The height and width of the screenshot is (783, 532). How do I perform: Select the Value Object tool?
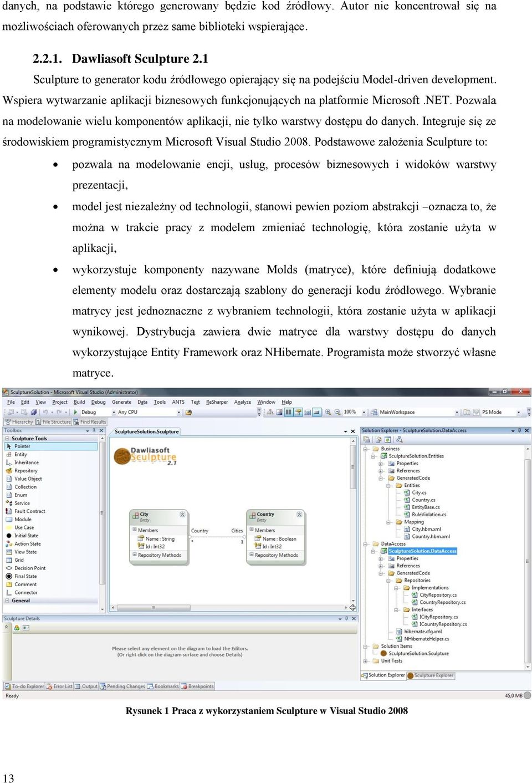[x=52, y=479]
